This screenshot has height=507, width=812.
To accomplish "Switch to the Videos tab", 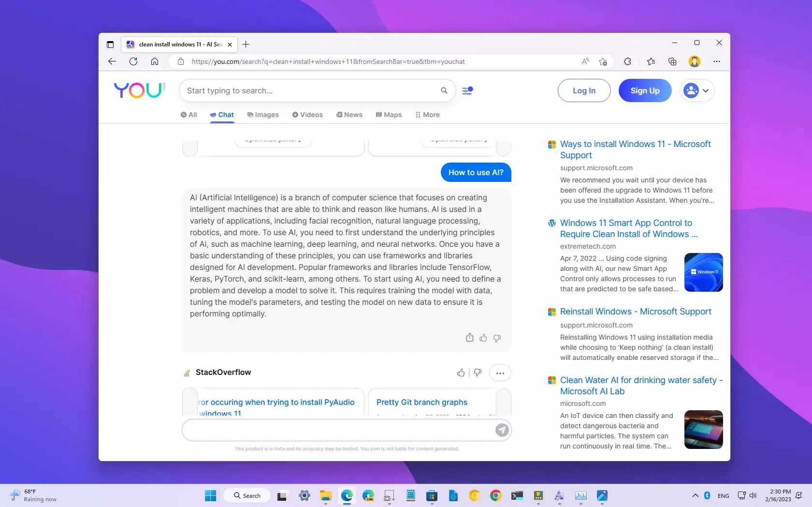I will click(x=307, y=115).
